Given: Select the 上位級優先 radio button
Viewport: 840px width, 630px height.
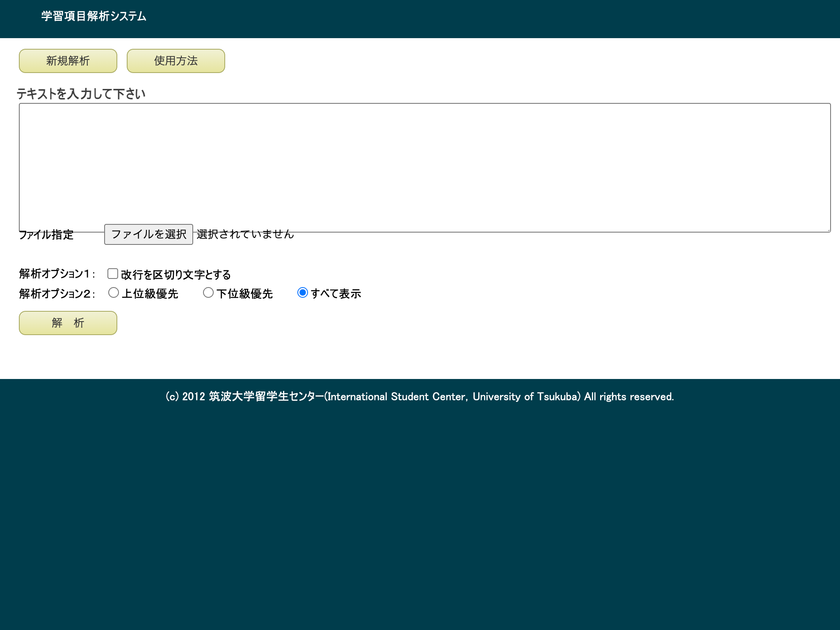Looking at the screenshot, I should tap(114, 293).
